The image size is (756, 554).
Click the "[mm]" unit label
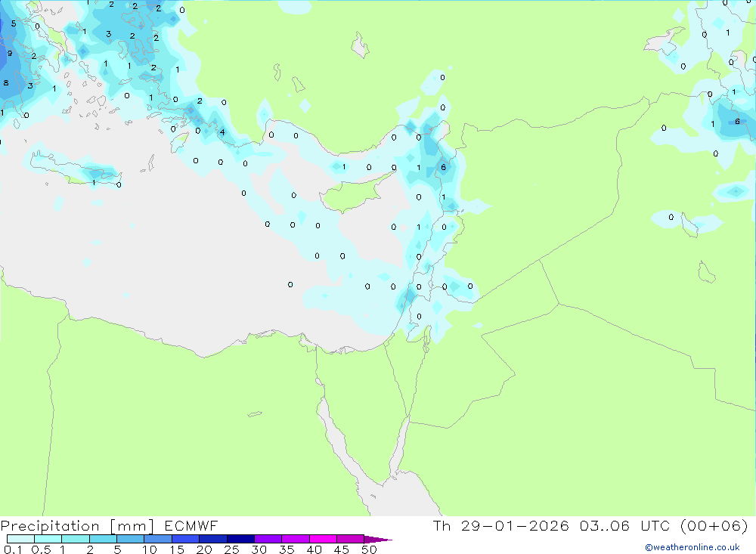(132, 526)
